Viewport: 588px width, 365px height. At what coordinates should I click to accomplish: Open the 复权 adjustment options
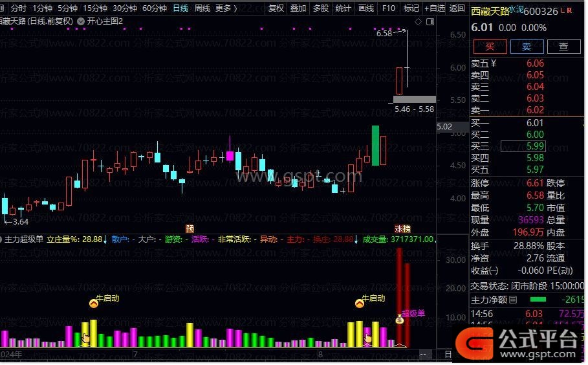tap(276, 8)
